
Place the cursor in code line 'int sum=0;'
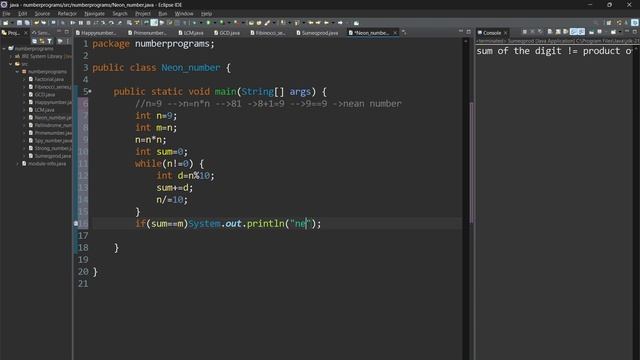(162, 152)
